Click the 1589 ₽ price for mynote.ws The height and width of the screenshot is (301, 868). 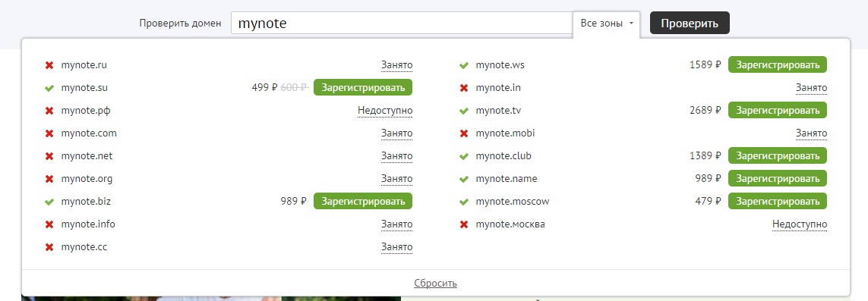coord(705,64)
